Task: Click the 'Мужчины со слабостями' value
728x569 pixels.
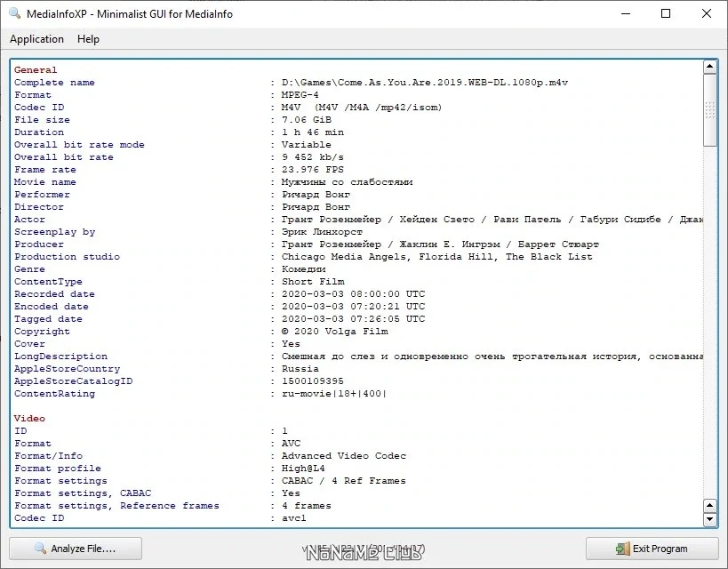Action: (x=347, y=182)
